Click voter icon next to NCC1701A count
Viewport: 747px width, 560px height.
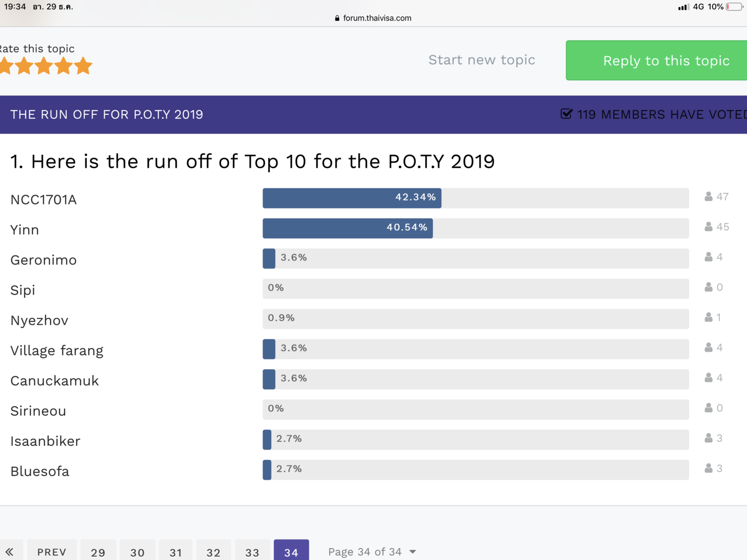(x=709, y=197)
